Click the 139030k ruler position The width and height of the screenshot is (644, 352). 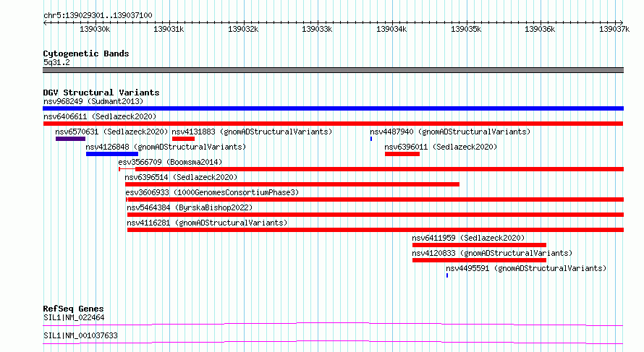click(95, 29)
